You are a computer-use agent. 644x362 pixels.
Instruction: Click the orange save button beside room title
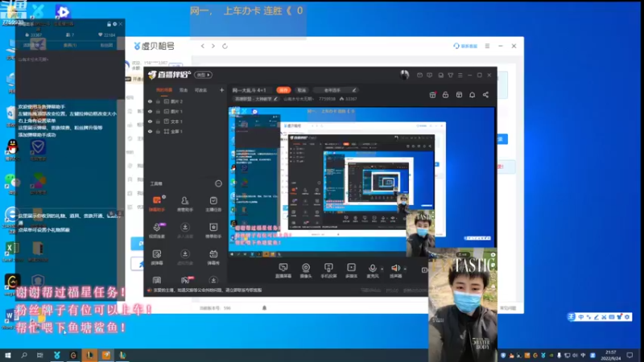[283, 90]
